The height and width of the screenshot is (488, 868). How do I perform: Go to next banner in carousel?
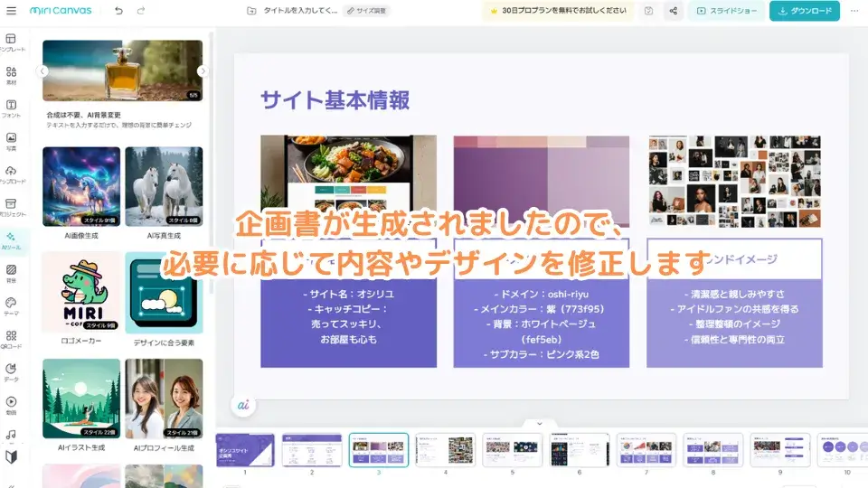pyautogui.click(x=203, y=70)
